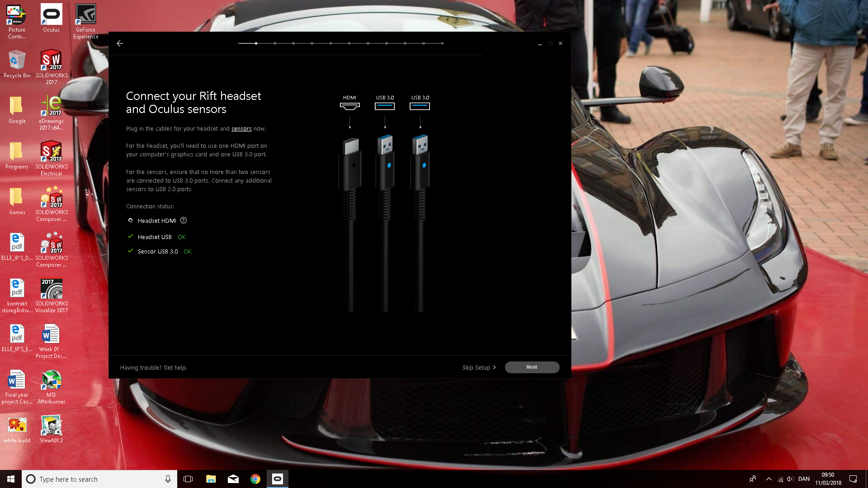Viewport: 868px width, 488px height.
Task: Click the second step dot in progress bar
Action: point(274,43)
